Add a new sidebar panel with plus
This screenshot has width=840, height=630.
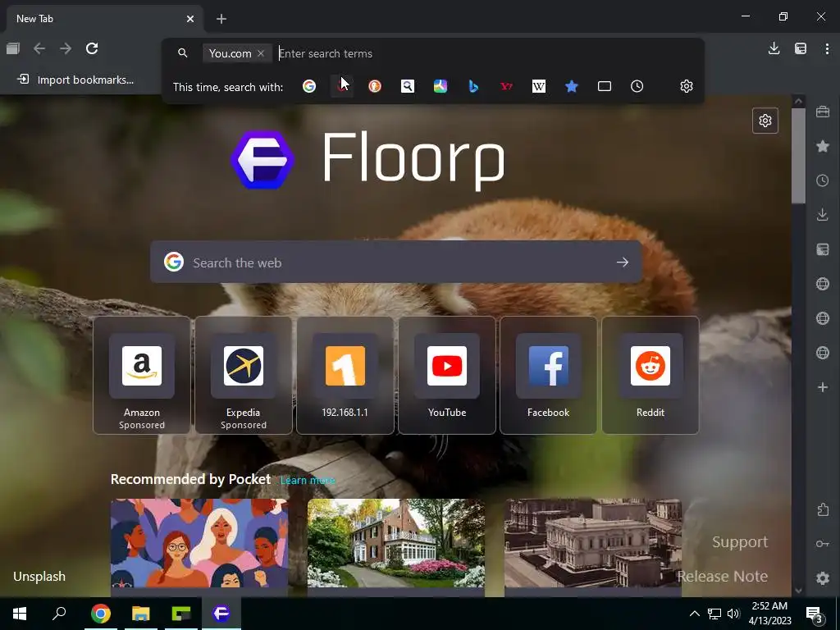click(822, 387)
